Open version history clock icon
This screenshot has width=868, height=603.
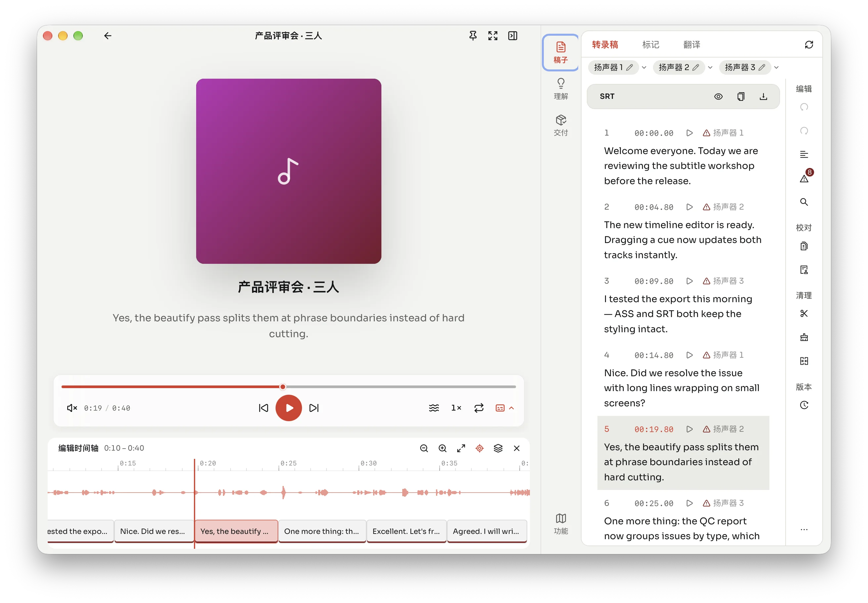coord(804,405)
